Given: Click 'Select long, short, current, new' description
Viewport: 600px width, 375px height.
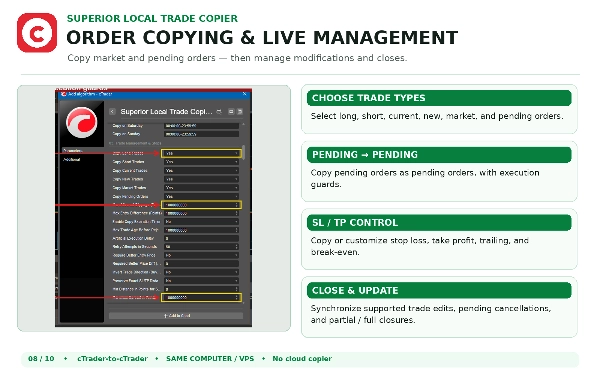Looking at the screenshot, I should coord(437,116).
